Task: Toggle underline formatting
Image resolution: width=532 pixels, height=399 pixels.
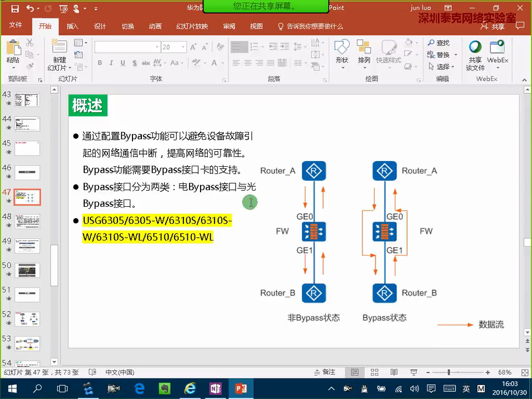Action: coord(122,62)
